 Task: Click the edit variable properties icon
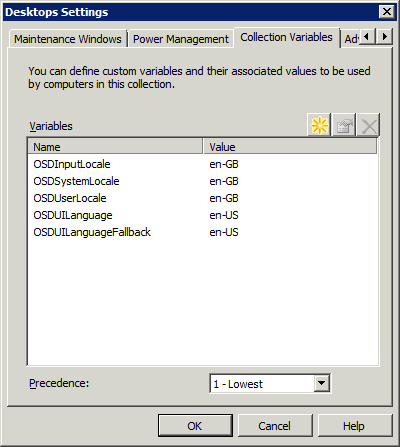(344, 125)
